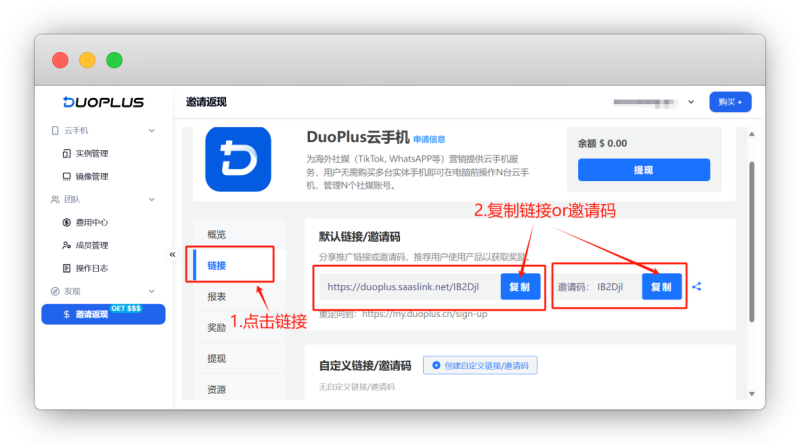Click the share icon beside invite code

click(x=696, y=287)
